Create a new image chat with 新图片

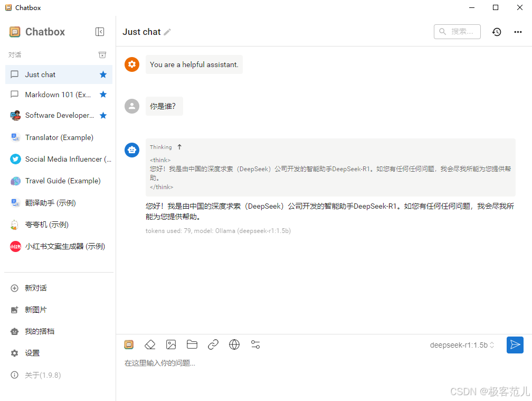pos(59,310)
